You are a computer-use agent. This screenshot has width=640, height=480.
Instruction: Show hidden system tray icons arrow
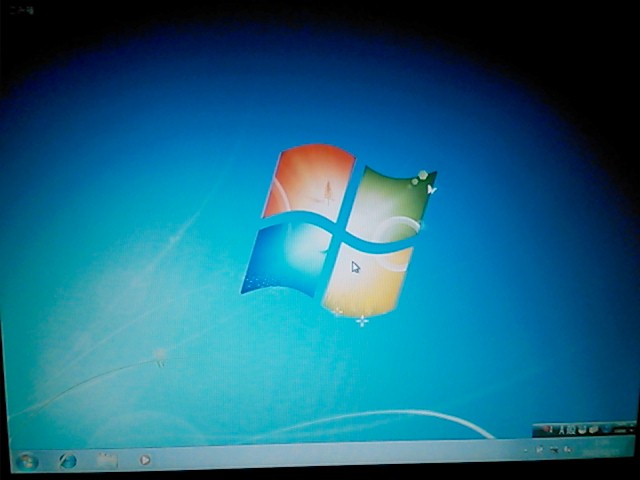tap(526, 450)
